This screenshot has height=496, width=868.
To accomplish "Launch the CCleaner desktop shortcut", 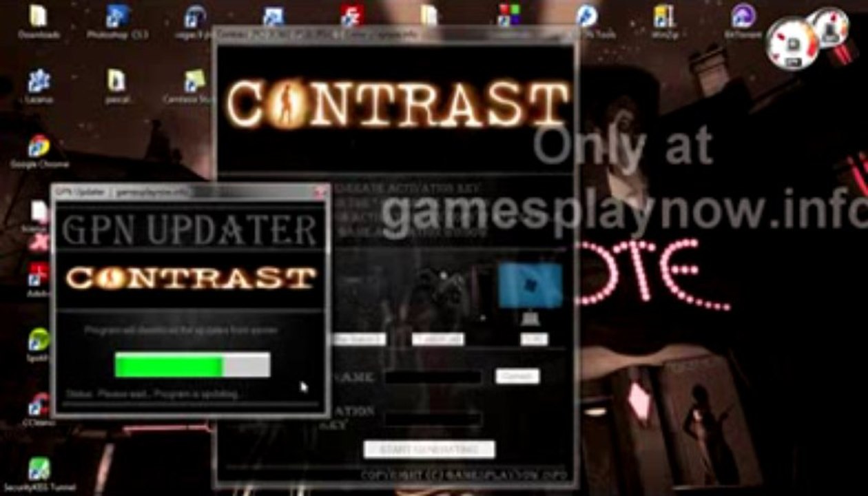I will tap(38, 409).
